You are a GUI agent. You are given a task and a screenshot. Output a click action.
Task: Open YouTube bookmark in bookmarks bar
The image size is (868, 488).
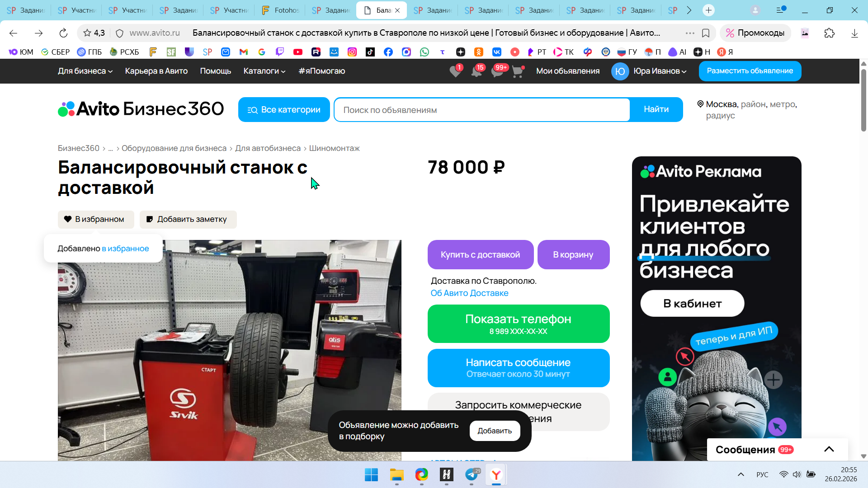point(297,52)
